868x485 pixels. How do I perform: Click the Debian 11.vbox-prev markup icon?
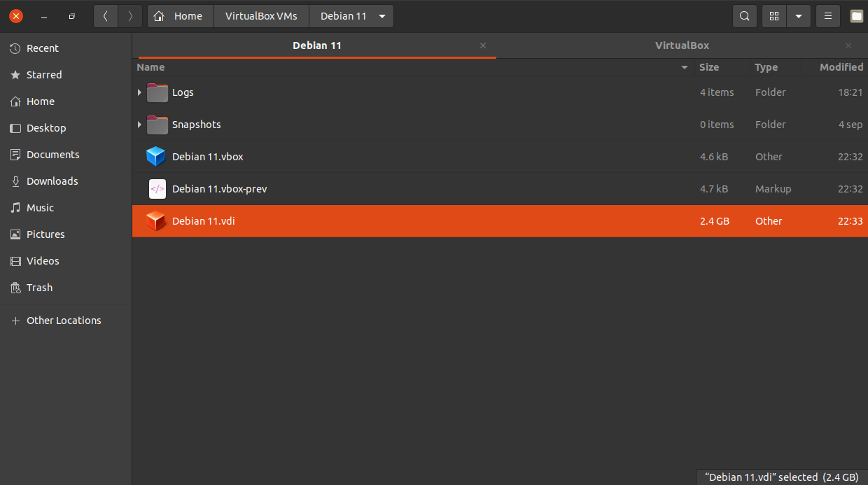point(157,189)
